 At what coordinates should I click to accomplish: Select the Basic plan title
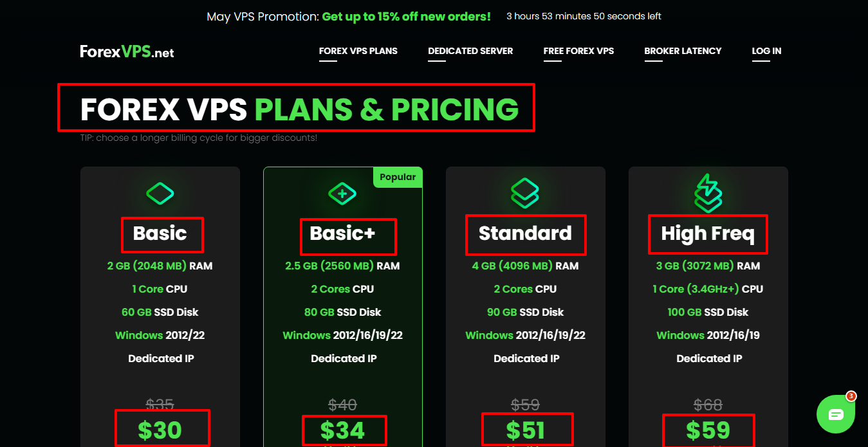pos(160,233)
